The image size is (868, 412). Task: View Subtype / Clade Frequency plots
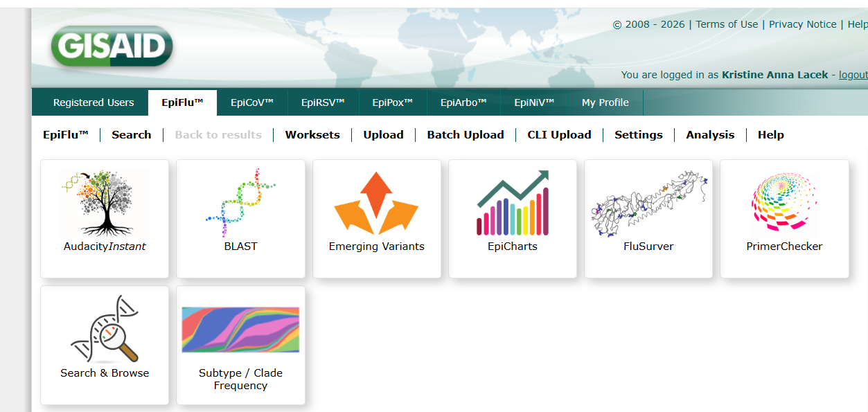click(240, 345)
